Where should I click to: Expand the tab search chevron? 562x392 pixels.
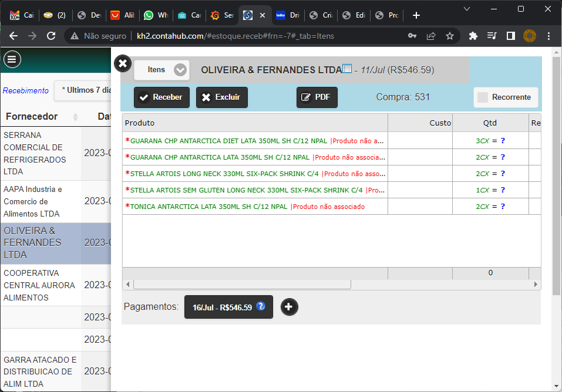click(x=467, y=9)
